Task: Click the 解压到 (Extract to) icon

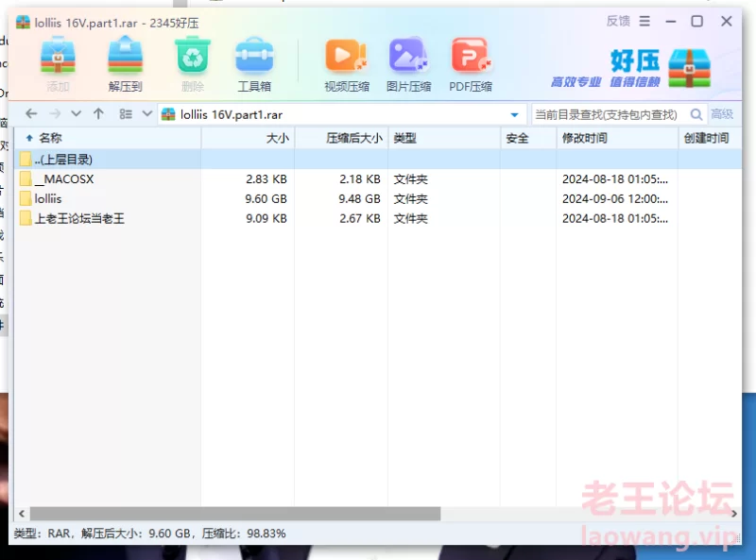Action: click(125, 56)
